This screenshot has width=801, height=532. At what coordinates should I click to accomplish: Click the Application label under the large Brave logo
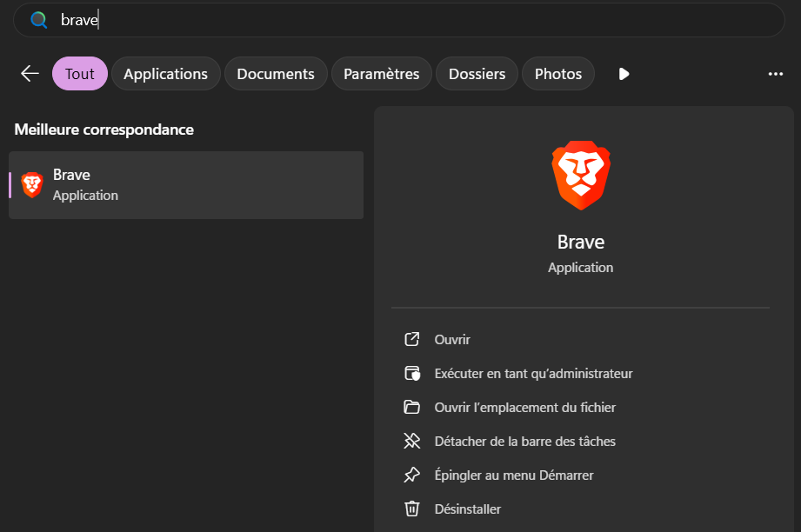pos(580,268)
